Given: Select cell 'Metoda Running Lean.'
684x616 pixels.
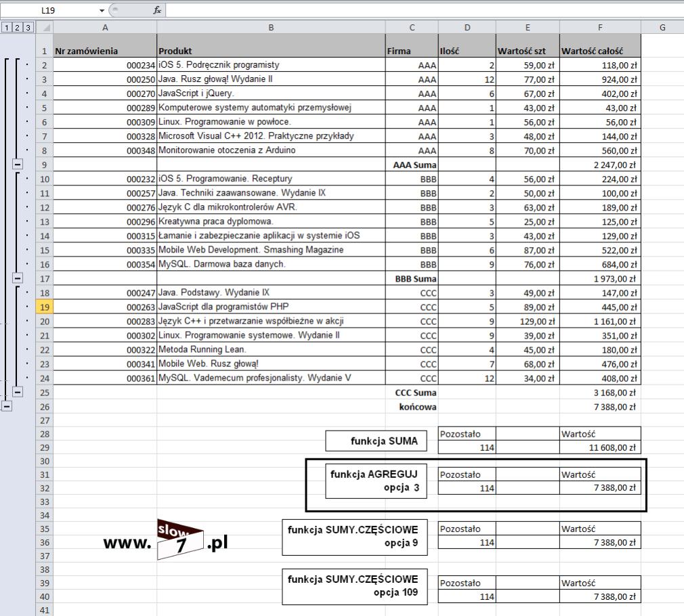Looking at the screenshot, I should coord(271,349).
